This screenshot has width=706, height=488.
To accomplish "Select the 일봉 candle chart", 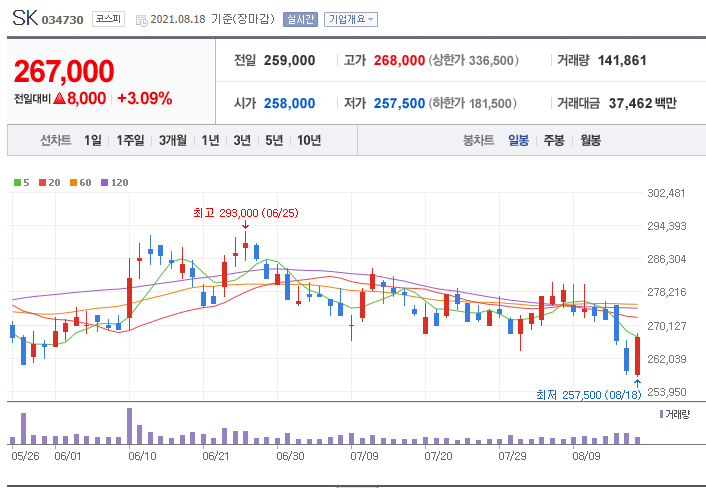I will (518, 140).
